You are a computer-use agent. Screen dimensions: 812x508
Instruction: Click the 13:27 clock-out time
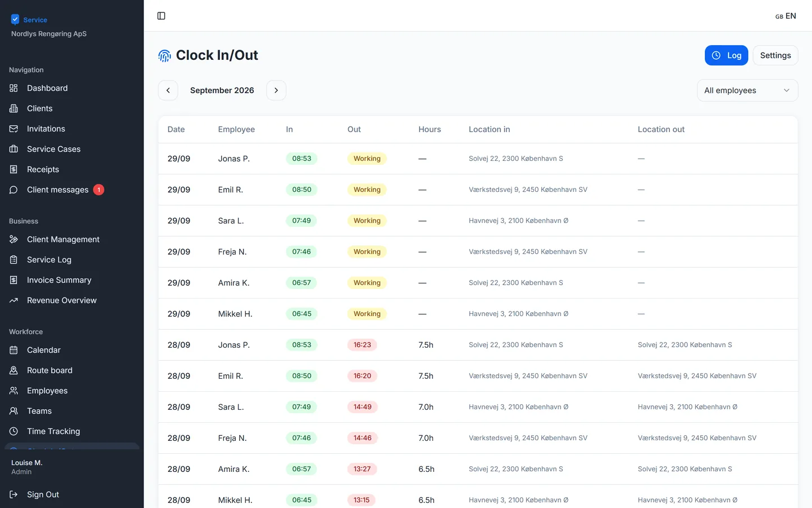[362, 469]
